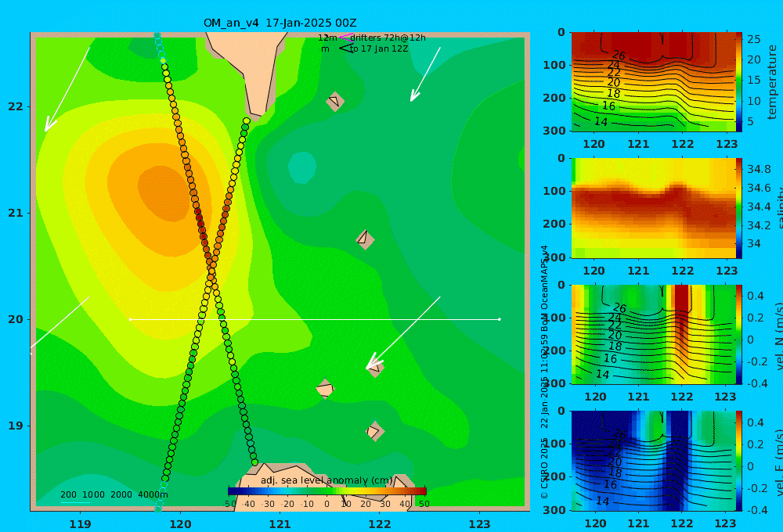The width and height of the screenshot is (783, 532).
Task: Click the sea level anomaly colorbar
Action: point(327,491)
